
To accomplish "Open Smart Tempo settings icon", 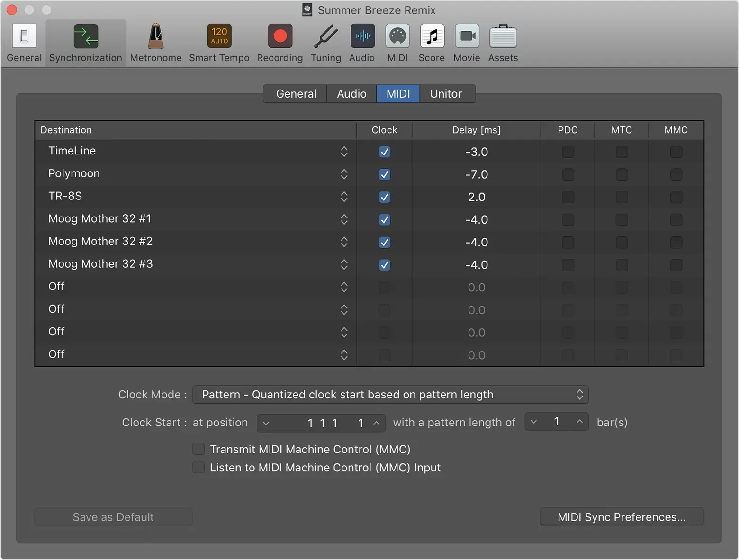I will click(x=219, y=37).
